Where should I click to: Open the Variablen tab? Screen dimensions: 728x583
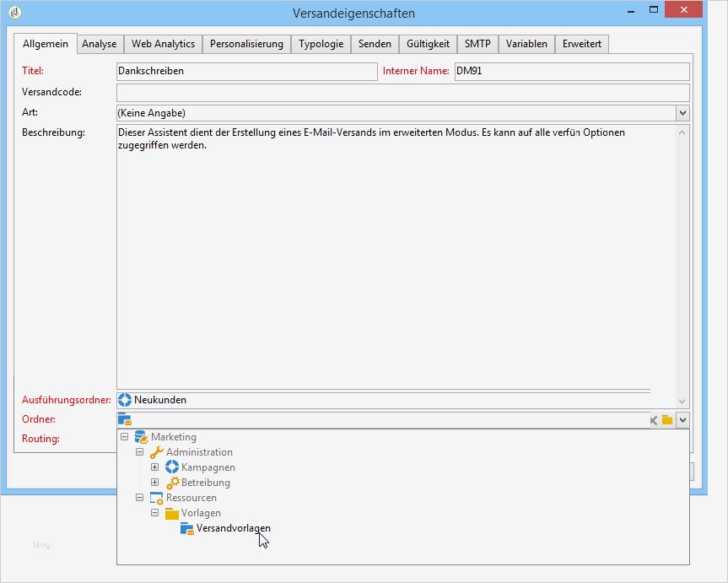click(x=526, y=44)
